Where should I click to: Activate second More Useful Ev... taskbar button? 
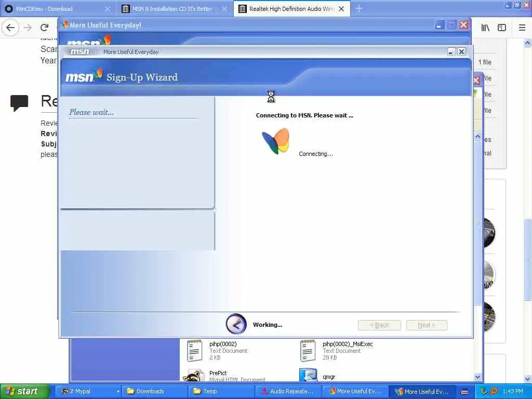[x=422, y=391]
